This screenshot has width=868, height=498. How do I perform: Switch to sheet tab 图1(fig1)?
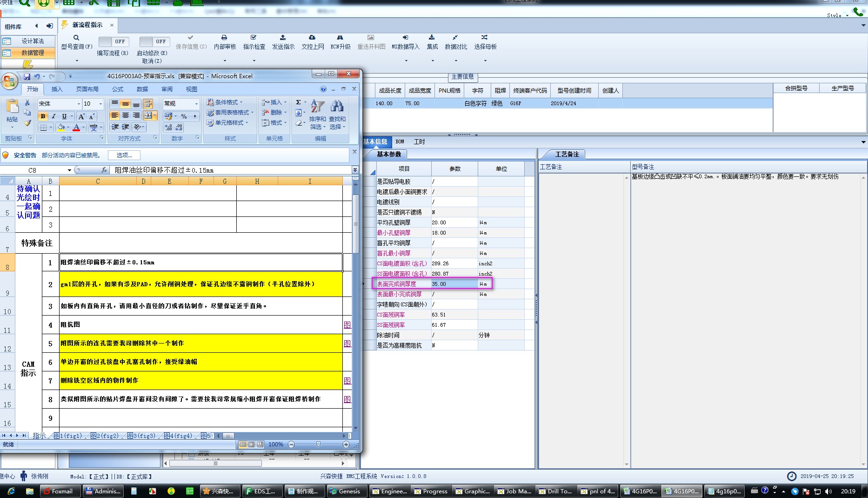68,436
